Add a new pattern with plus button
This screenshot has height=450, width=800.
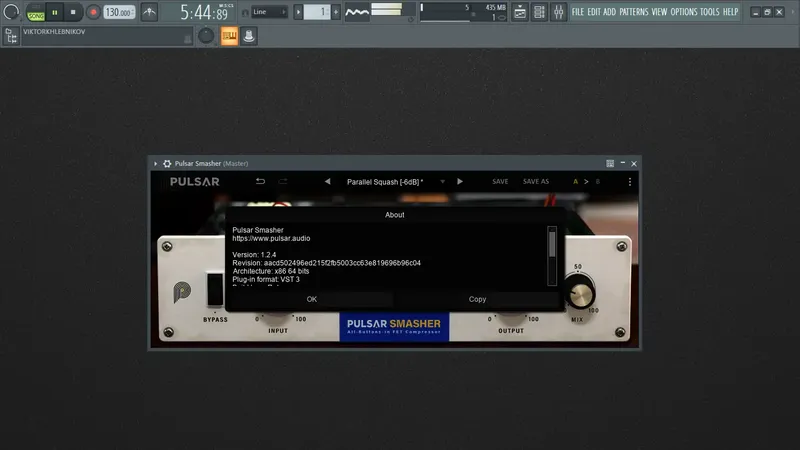pos(336,12)
